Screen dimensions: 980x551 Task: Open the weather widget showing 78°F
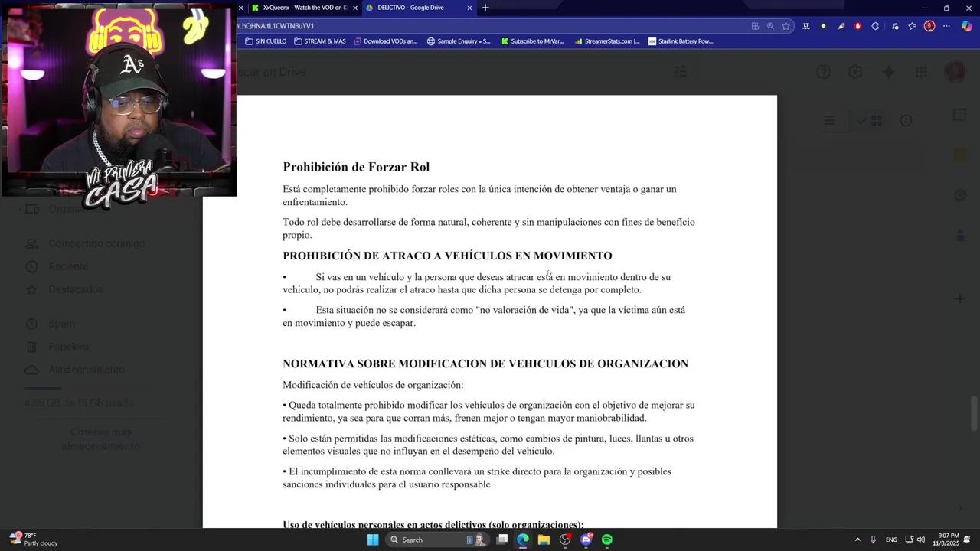[34, 540]
